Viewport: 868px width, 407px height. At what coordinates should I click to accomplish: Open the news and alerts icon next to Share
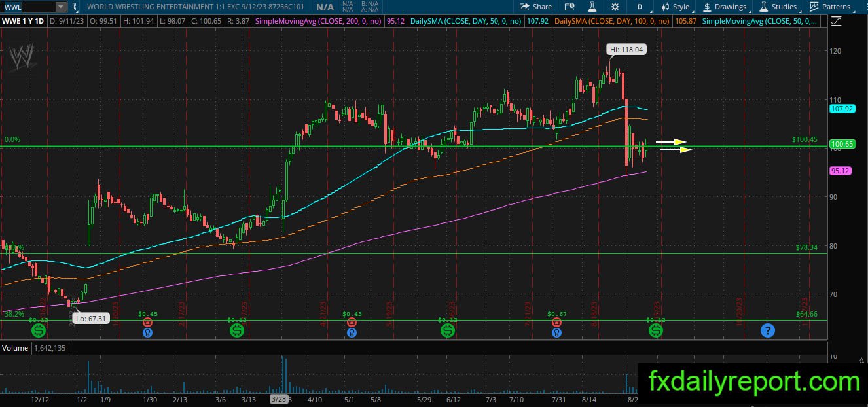570,7
